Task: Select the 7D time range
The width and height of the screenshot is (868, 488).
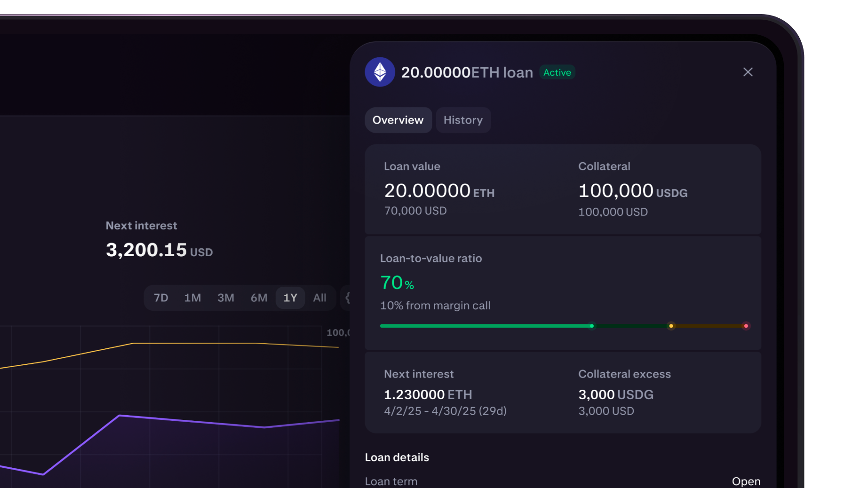Action: 160,298
